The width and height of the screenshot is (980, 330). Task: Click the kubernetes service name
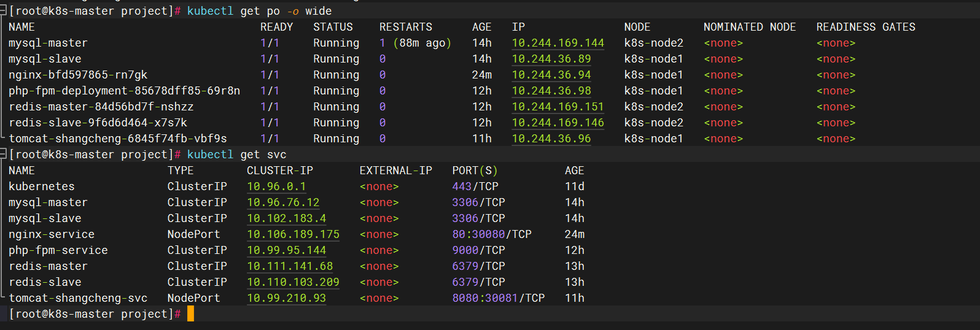click(42, 186)
